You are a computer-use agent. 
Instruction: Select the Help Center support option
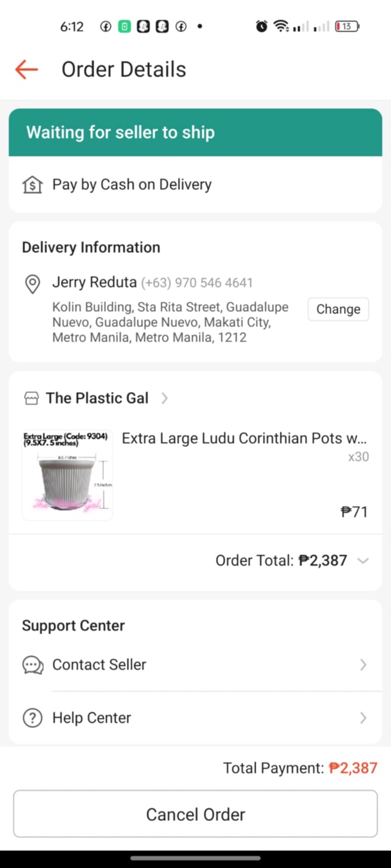point(92,718)
